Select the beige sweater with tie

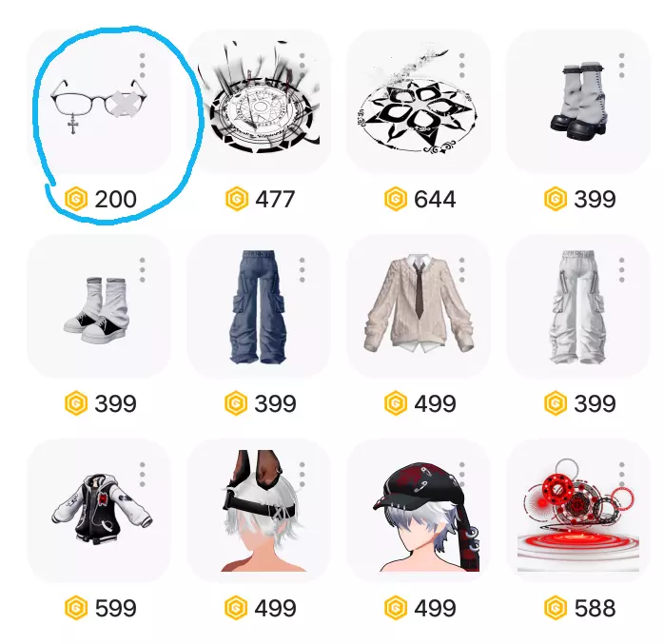[419, 306]
